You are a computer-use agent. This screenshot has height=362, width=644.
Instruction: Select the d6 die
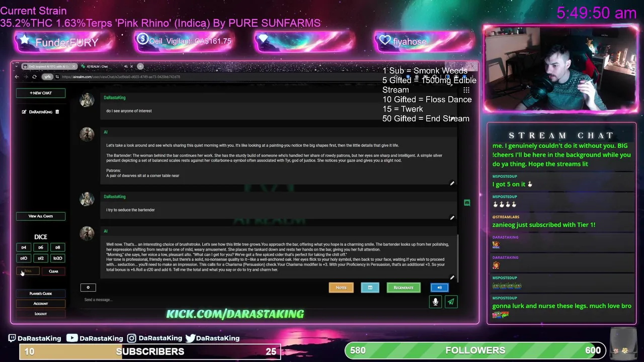[41, 247]
